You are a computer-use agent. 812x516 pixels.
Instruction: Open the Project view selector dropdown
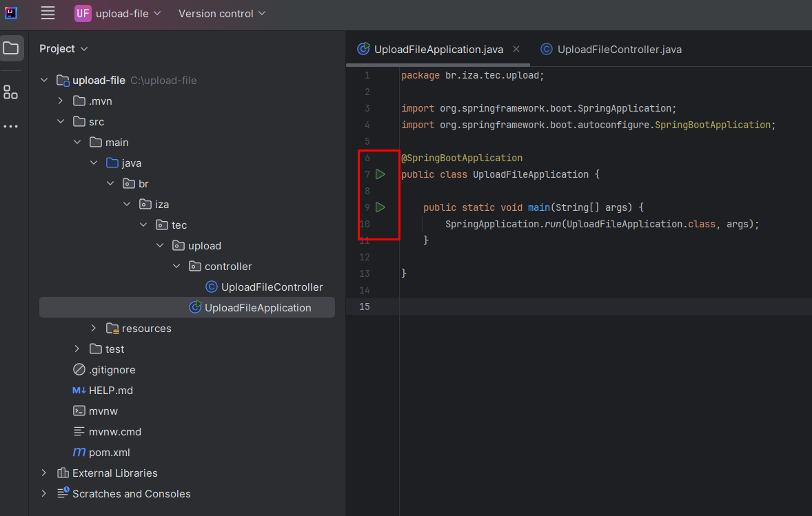coord(63,49)
